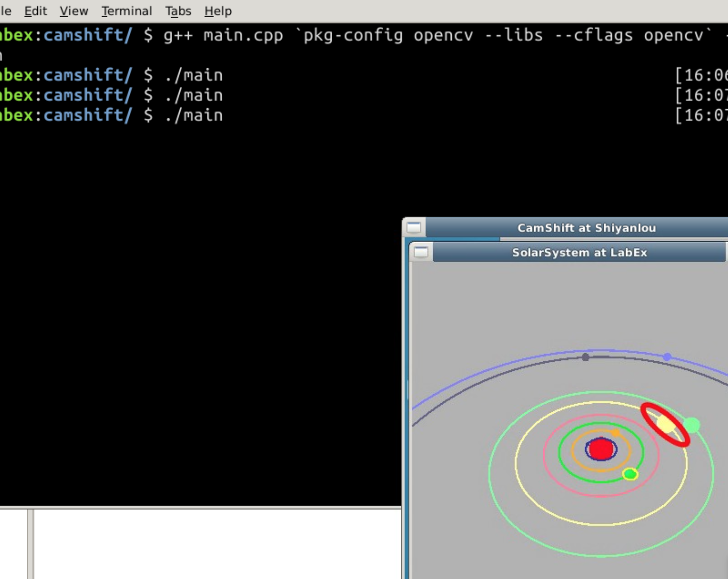Click the dark gray planet on gray orbit
The height and width of the screenshot is (579, 728).
(585, 357)
